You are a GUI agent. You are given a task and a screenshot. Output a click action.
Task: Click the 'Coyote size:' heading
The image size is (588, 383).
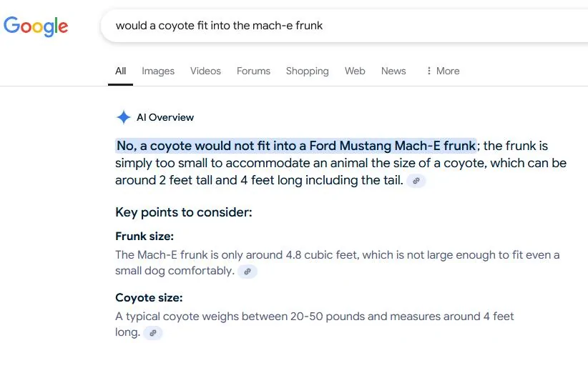click(149, 297)
